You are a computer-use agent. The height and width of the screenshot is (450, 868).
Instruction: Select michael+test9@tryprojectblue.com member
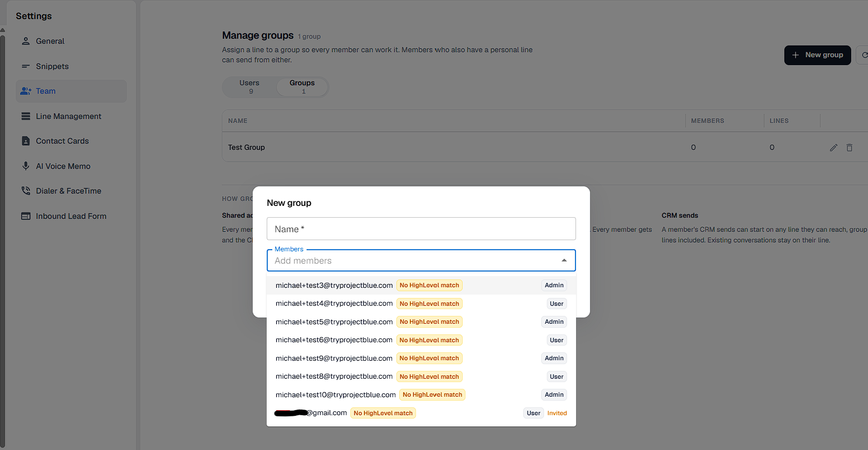421,358
